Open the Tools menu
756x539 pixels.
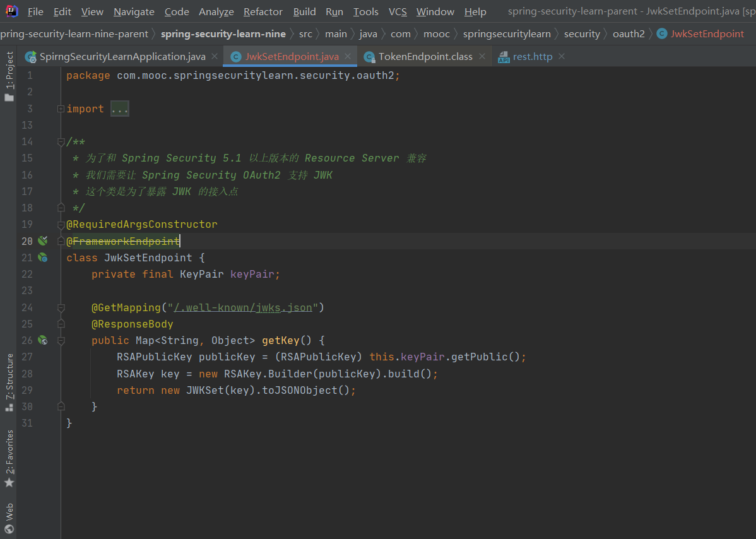(x=365, y=11)
